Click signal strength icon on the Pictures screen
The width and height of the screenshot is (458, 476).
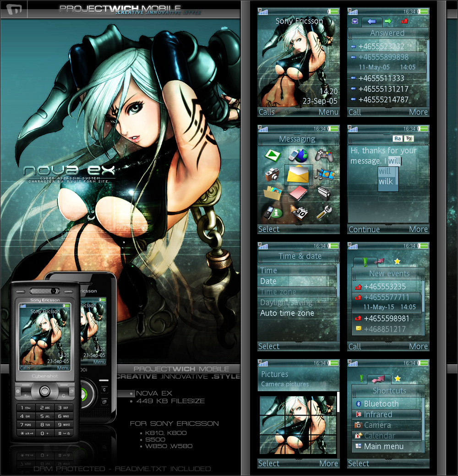[x=263, y=363]
